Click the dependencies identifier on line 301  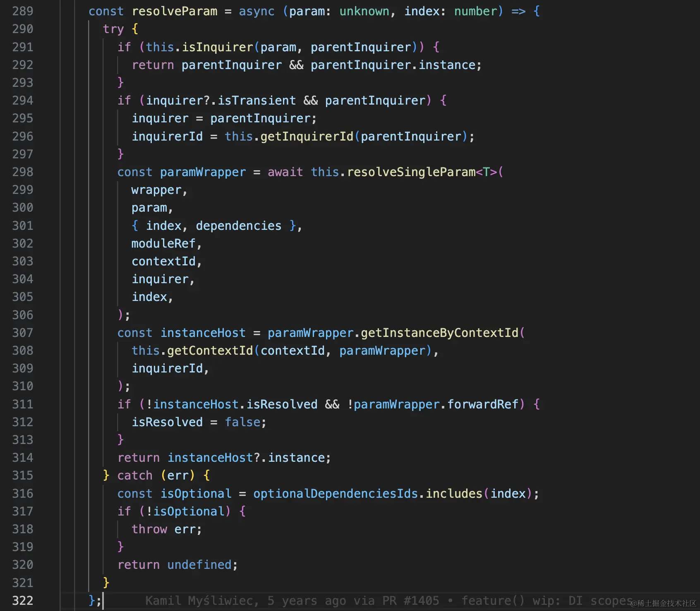[x=239, y=226]
